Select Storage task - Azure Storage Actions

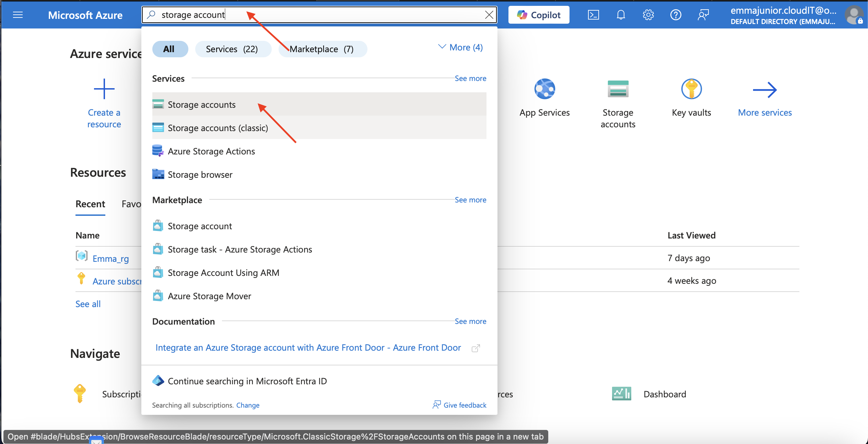pos(319,249)
